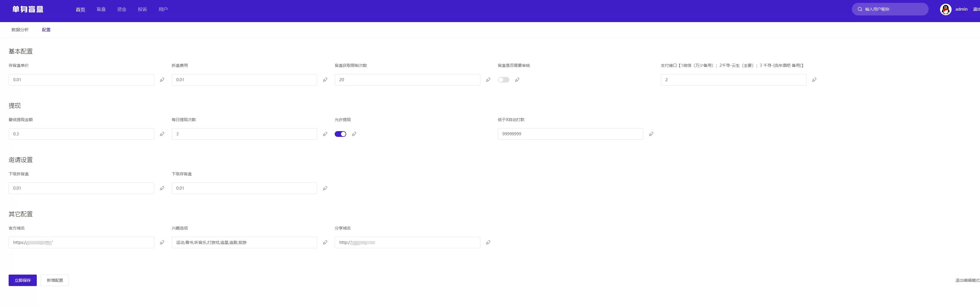Viewport: 980px width, 307px height.
Task: Click the 新增配置 button
Action: 55,280
